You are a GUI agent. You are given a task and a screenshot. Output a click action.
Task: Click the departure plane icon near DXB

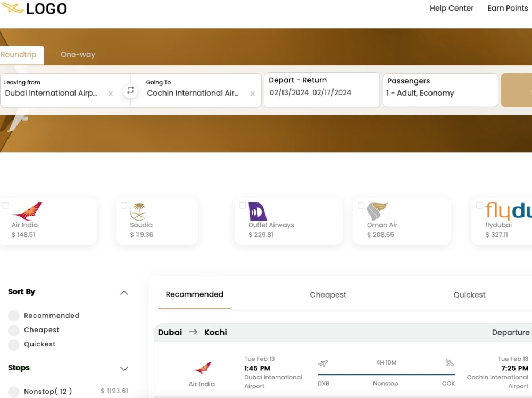(323, 363)
